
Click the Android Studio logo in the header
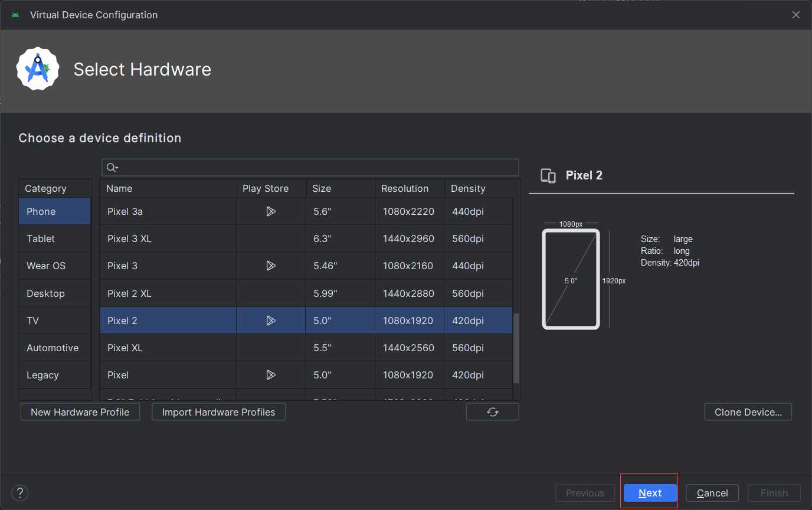tap(38, 69)
